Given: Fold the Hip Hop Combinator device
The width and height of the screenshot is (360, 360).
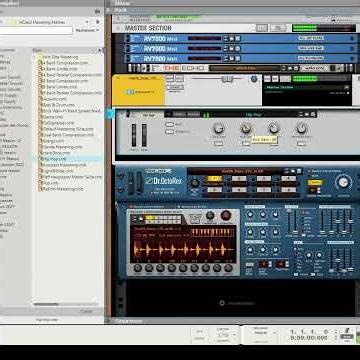Looking at the screenshot, I should pos(127,114).
